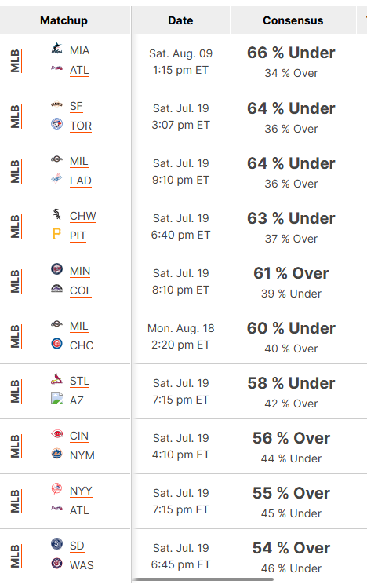Open the LAD team link

tap(81, 181)
